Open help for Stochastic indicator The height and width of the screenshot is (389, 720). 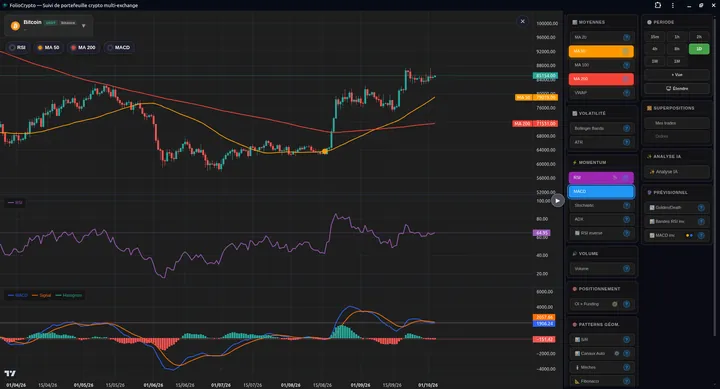626,205
